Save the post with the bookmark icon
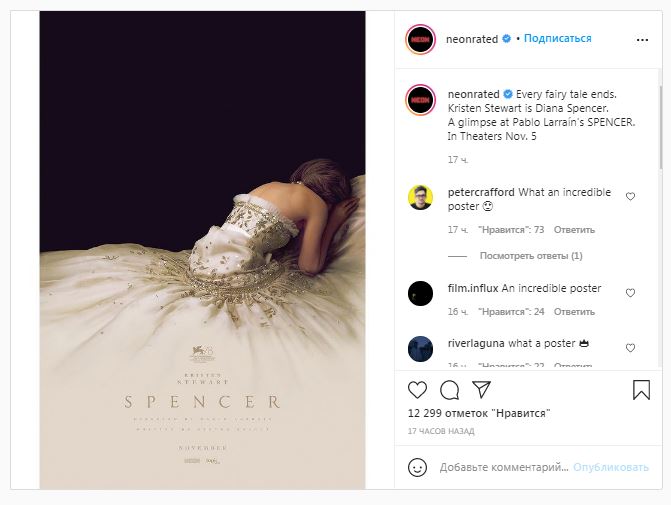Viewport: 671px width, 505px height. (x=642, y=390)
